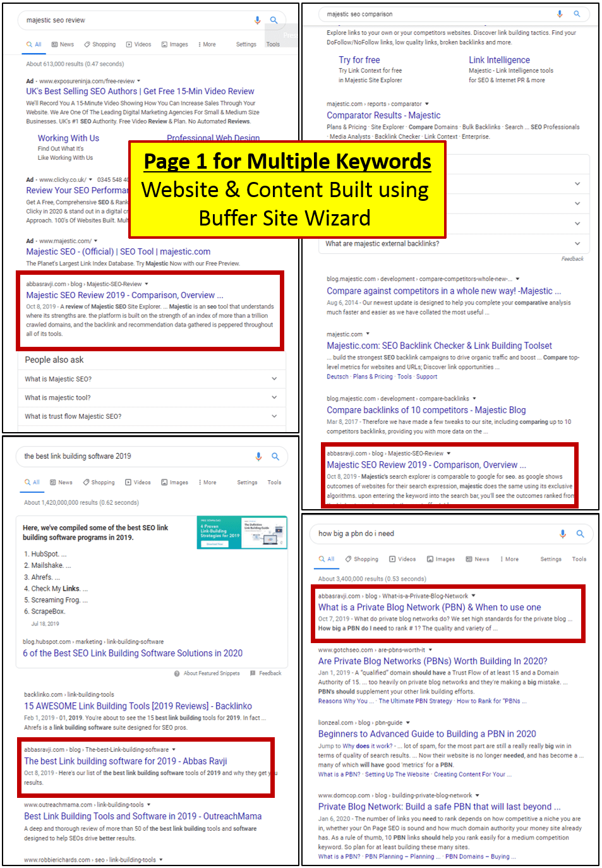Open 'Compare backlinks of 10 competitors' result

tap(426, 410)
